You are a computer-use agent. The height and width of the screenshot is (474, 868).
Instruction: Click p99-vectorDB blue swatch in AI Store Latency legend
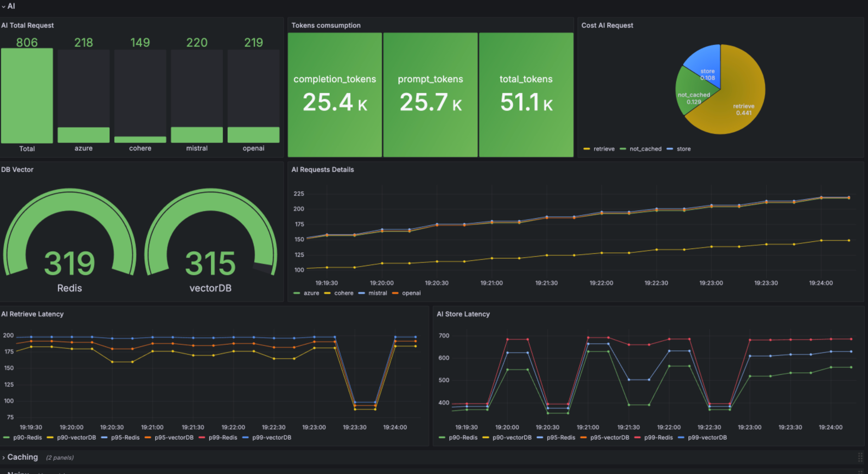coord(681,438)
